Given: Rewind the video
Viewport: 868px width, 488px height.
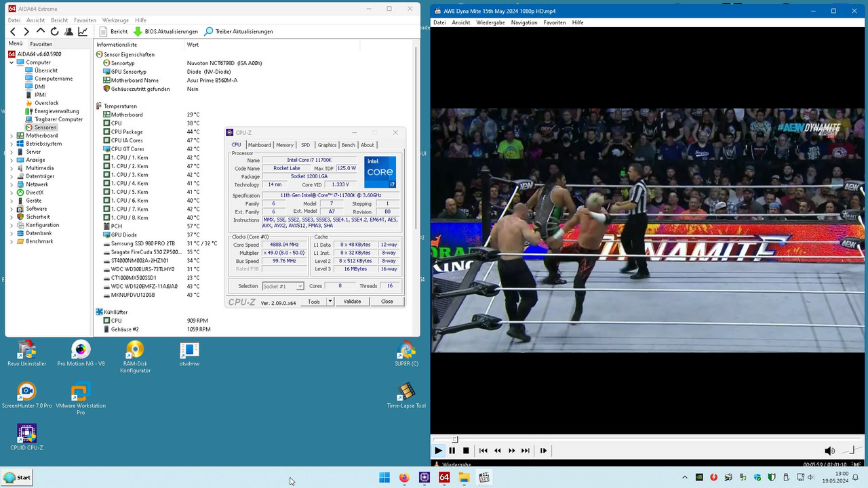Looking at the screenshot, I should [497, 451].
